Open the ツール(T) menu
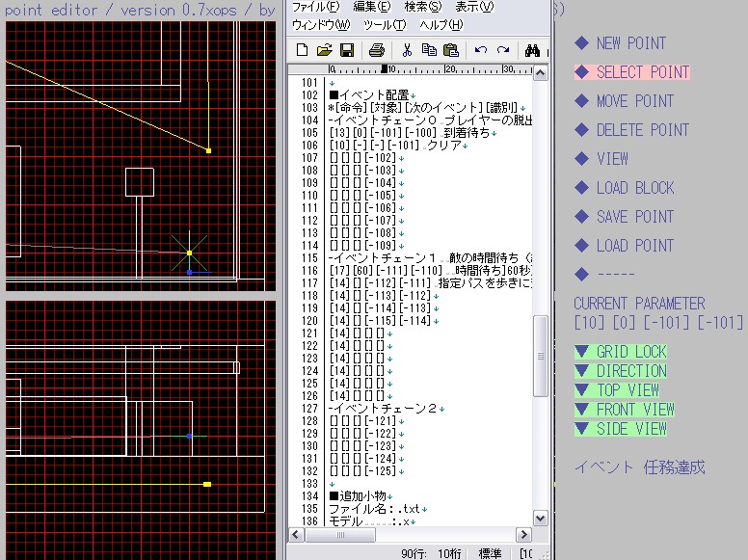748x560 pixels. 386,24
